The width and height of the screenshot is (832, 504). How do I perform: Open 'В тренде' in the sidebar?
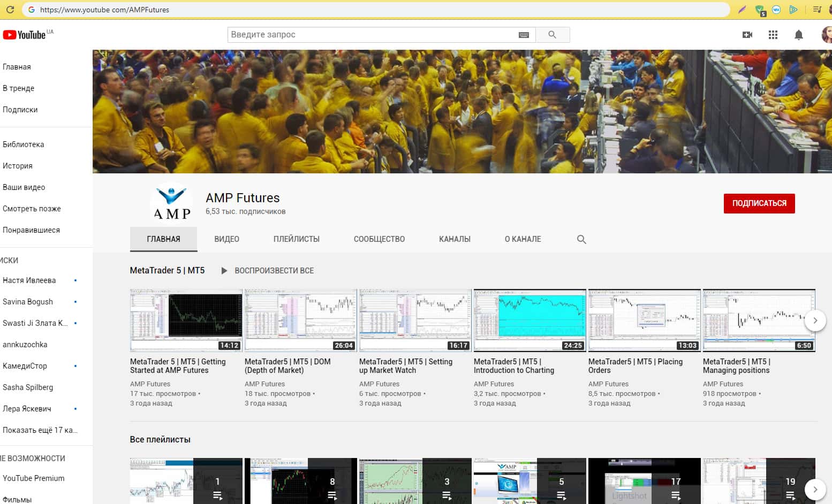pos(19,88)
